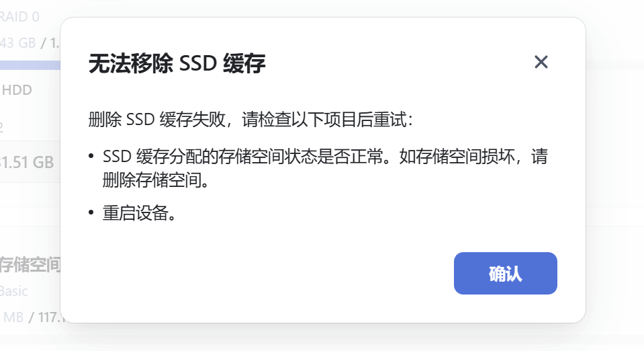Image resolution: width=644 pixels, height=351 pixels.
Task: Click the bullet dot before 重启设备
Action: pos(91,213)
